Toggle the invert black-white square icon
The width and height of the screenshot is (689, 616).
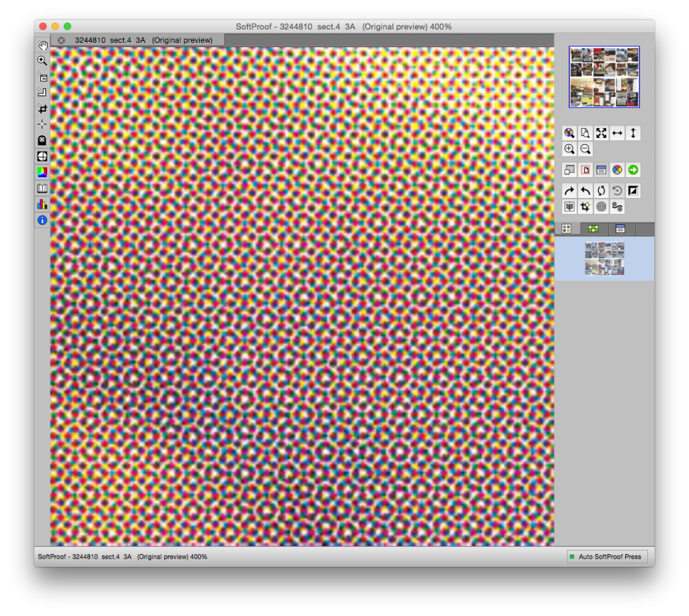coord(633,191)
